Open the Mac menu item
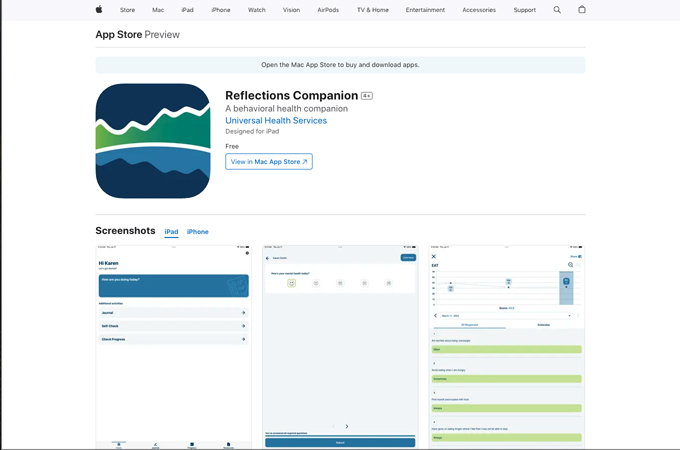 point(158,10)
